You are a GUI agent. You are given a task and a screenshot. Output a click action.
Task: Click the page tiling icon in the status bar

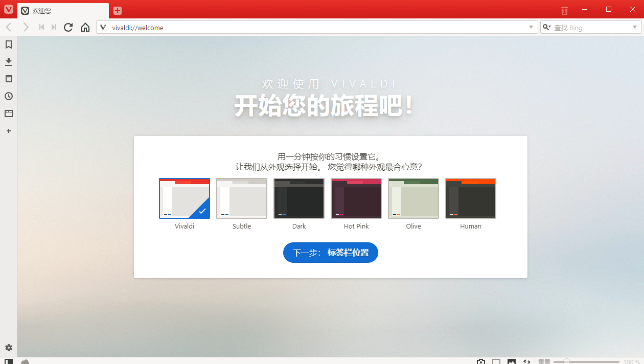point(496,361)
